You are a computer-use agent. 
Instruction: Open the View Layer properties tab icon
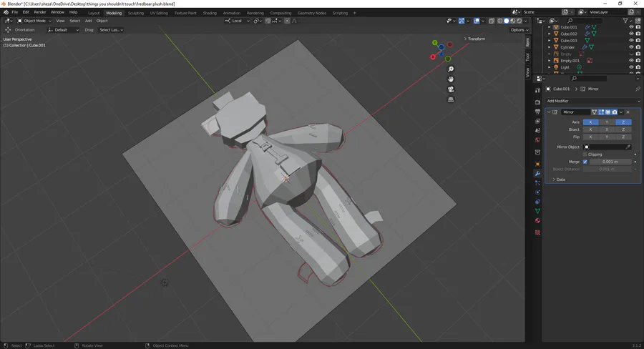point(537,121)
